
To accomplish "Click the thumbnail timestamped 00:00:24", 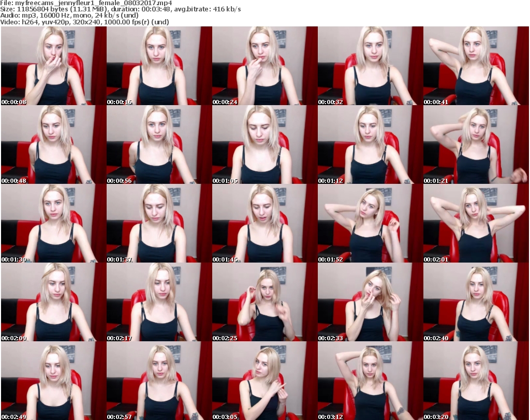I will (x=264, y=66).
